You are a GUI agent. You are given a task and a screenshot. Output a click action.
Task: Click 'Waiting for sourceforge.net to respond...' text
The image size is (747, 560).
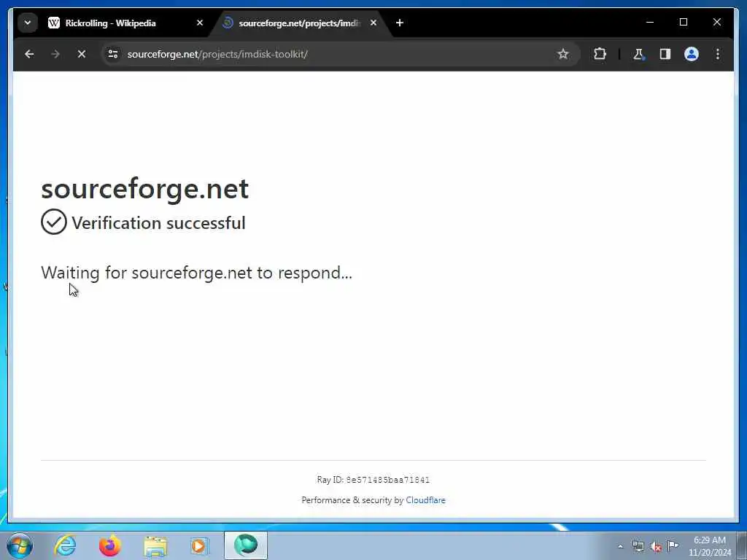[x=196, y=273]
